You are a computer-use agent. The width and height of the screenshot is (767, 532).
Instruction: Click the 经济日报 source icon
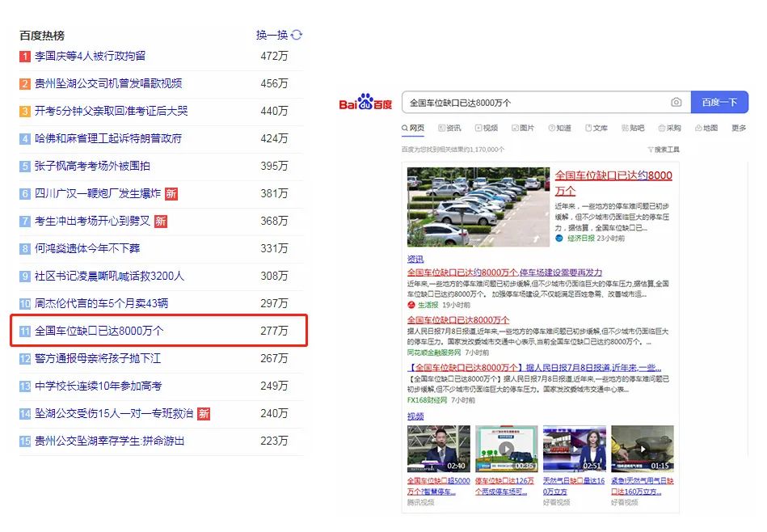pos(558,239)
